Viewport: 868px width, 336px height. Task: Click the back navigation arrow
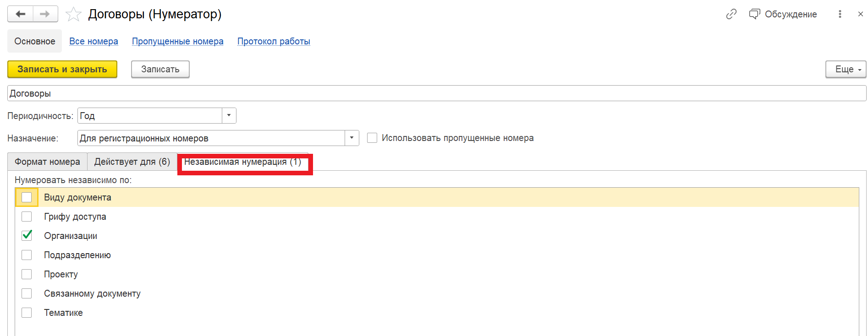click(20, 14)
